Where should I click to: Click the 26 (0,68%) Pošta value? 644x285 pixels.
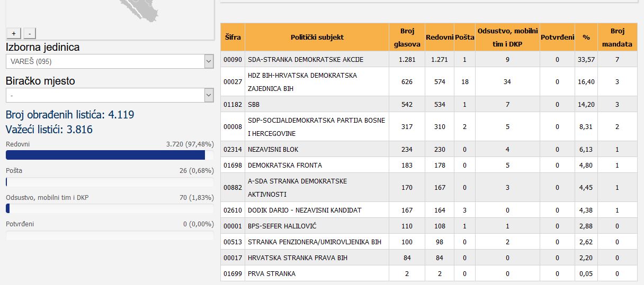(x=196, y=171)
